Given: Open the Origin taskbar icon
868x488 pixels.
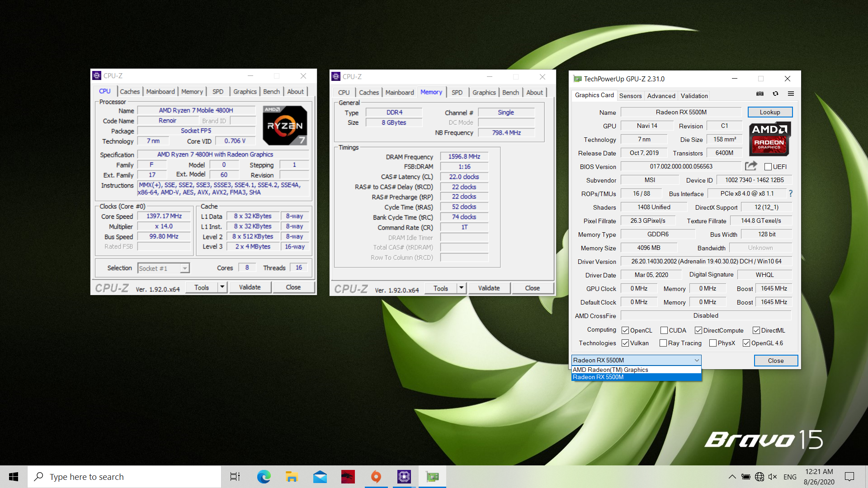Looking at the screenshot, I should click(376, 477).
